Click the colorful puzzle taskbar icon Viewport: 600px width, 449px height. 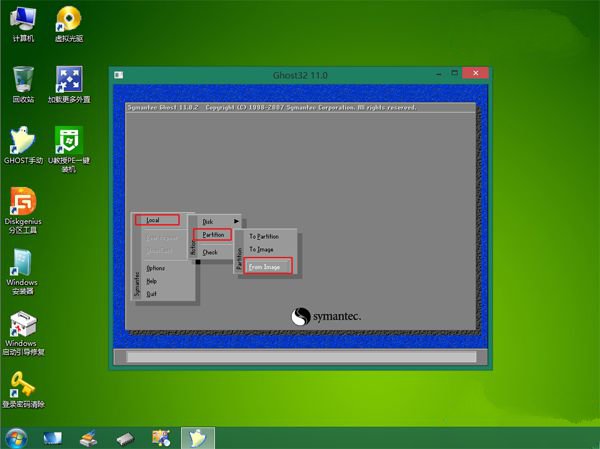[x=161, y=438]
